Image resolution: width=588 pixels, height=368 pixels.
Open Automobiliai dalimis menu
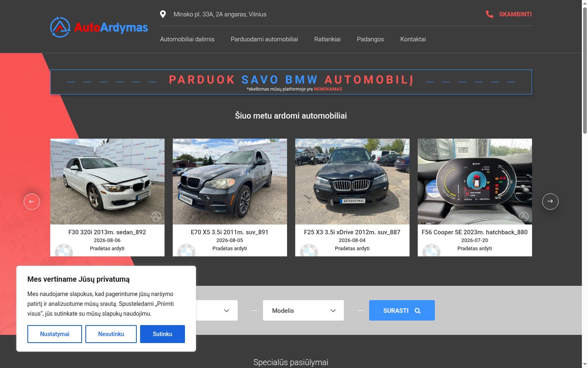(x=187, y=39)
